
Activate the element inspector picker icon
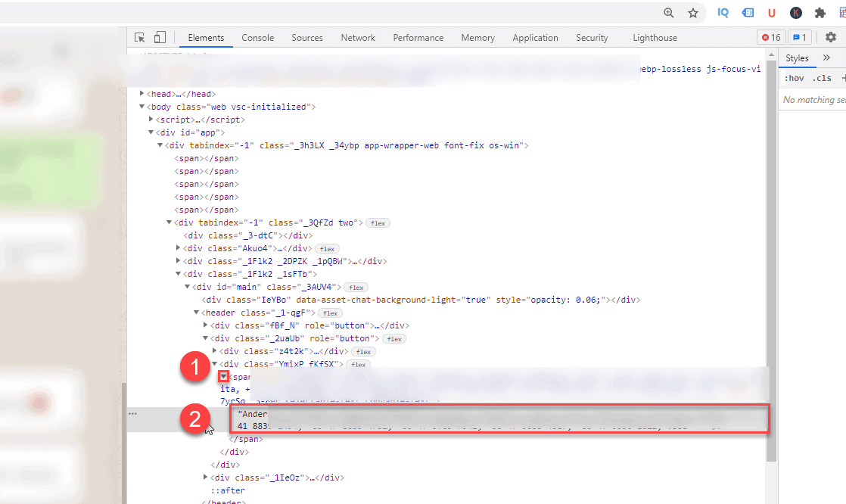click(x=140, y=37)
